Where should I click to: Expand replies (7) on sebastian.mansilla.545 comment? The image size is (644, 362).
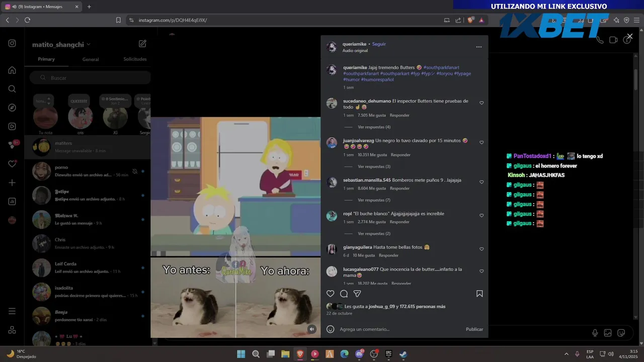point(374,200)
